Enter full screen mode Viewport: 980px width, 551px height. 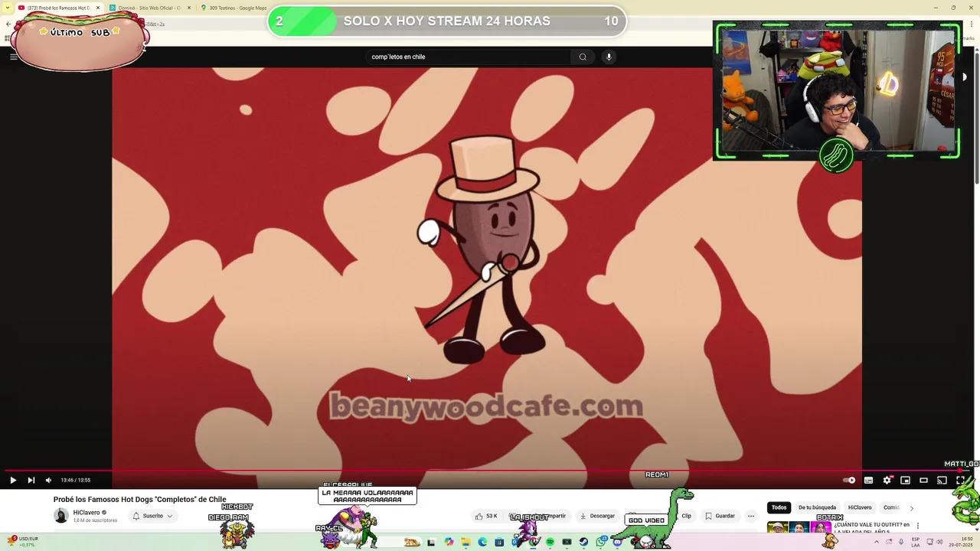960,480
